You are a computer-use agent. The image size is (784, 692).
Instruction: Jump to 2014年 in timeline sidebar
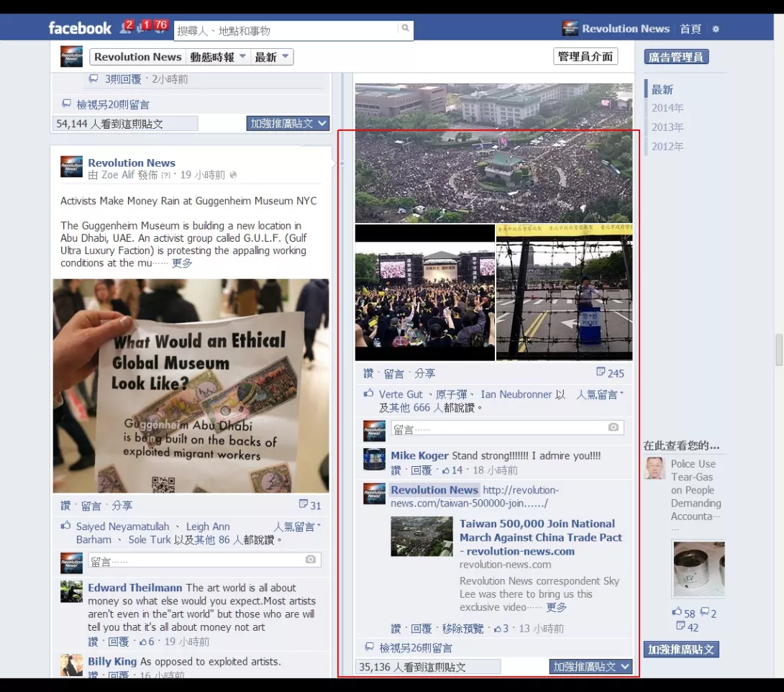(667, 108)
